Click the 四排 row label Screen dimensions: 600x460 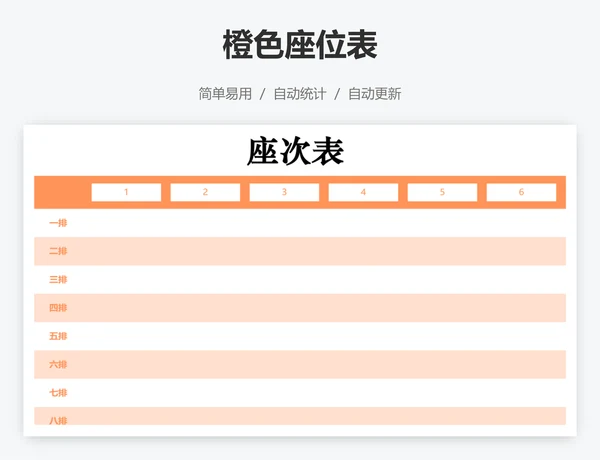[58, 308]
